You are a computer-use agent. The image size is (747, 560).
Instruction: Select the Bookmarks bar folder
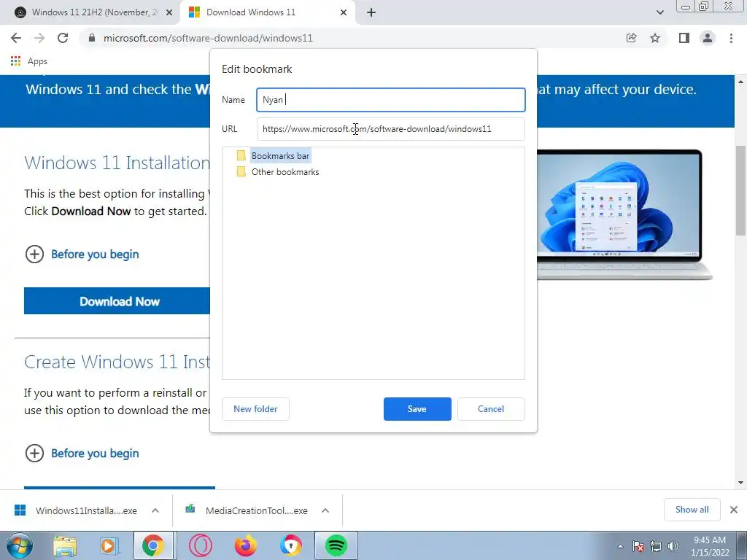click(x=281, y=156)
